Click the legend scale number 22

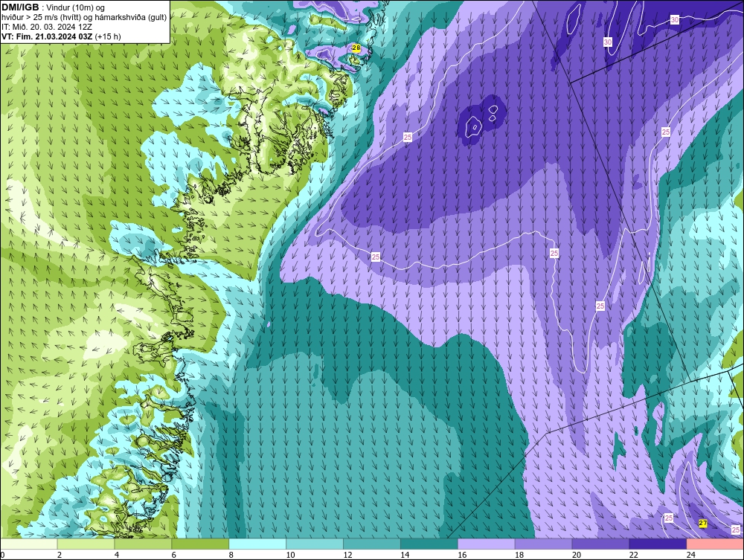(633, 555)
